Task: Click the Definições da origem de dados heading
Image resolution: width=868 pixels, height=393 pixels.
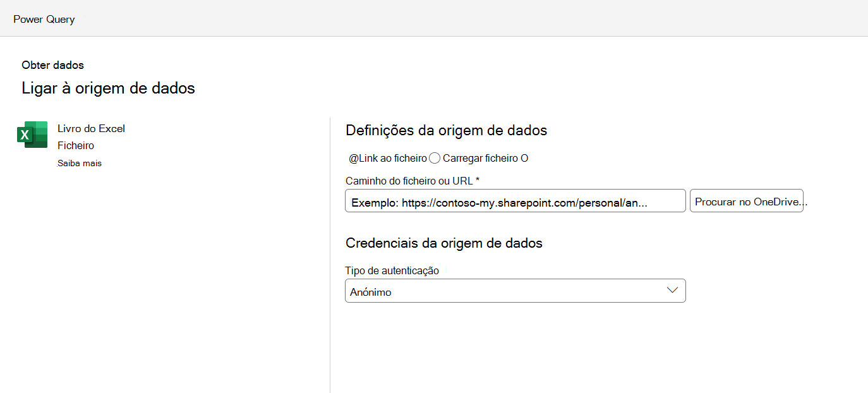Action: (x=446, y=131)
